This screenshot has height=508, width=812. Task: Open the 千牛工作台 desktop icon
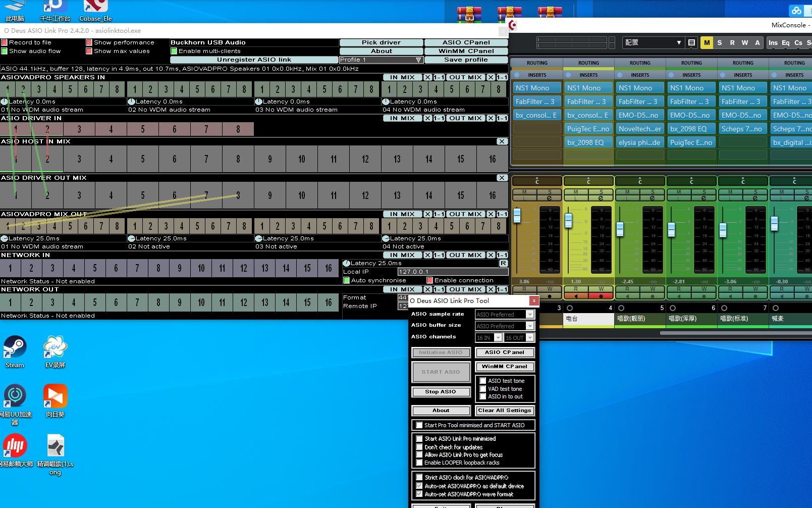(55, 11)
